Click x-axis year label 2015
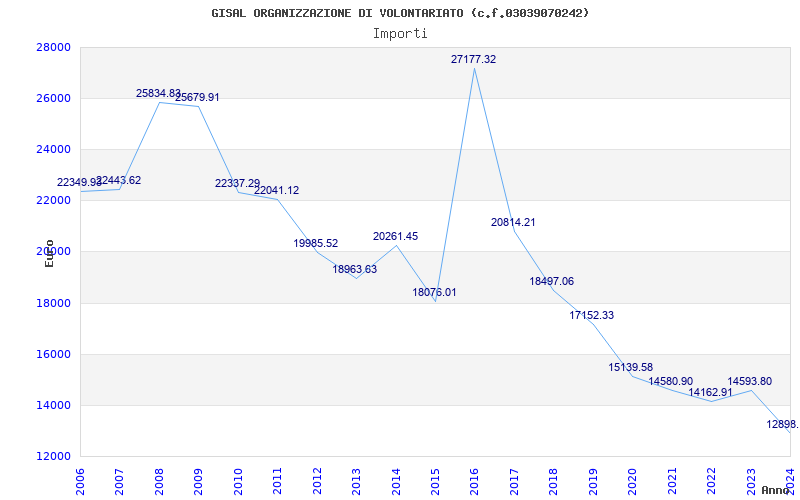The image size is (800, 500). point(435,482)
